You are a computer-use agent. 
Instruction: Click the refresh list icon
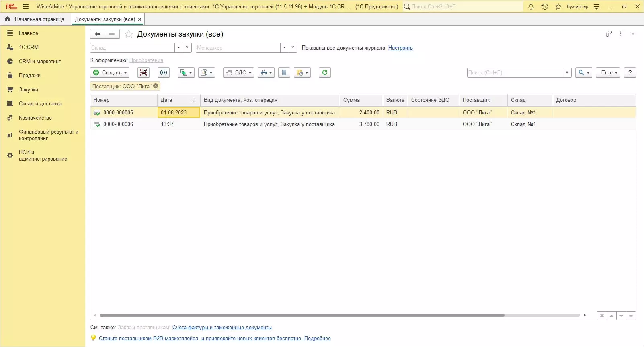[x=324, y=72]
